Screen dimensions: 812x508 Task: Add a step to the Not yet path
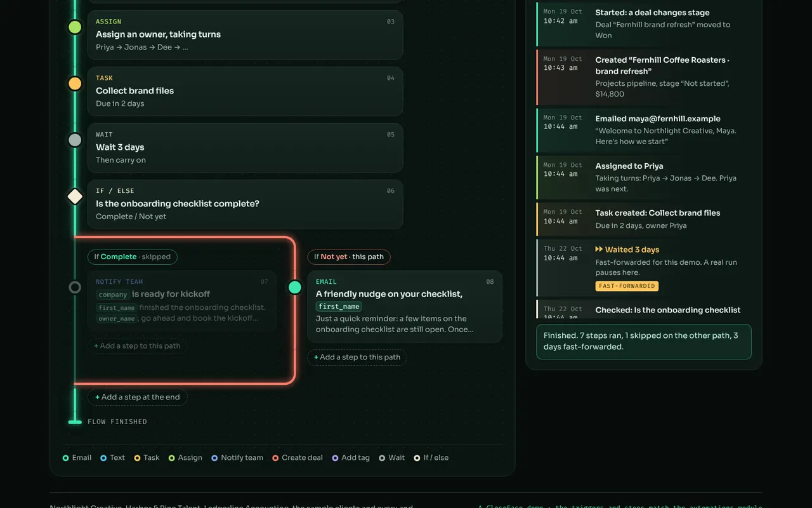[357, 358]
